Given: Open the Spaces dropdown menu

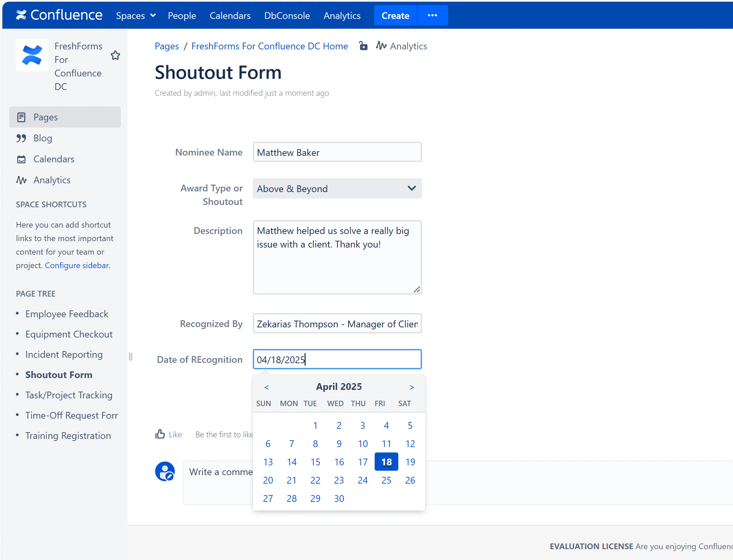Looking at the screenshot, I should (136, 16).
